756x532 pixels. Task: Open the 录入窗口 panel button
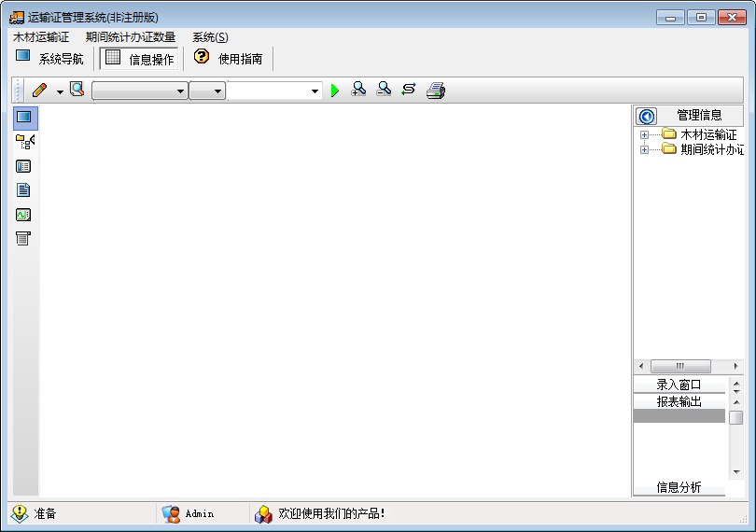pos(679,385)
